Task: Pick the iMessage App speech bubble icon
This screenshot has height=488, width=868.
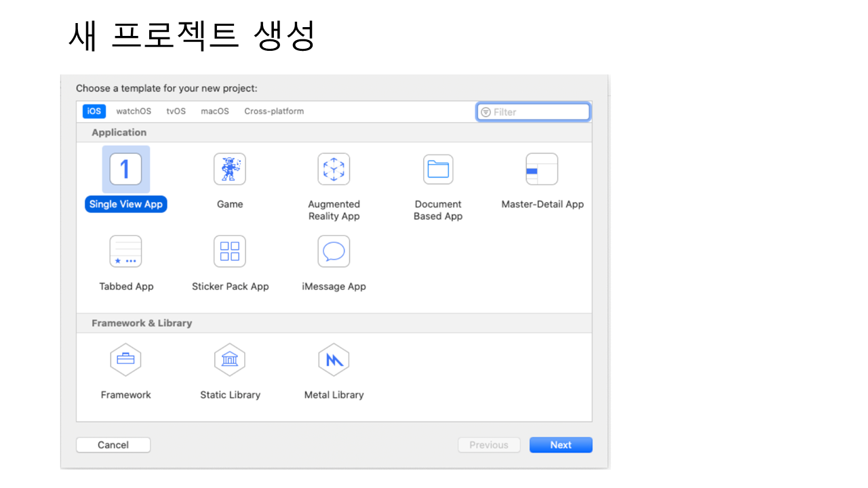Action: point(334,251)
